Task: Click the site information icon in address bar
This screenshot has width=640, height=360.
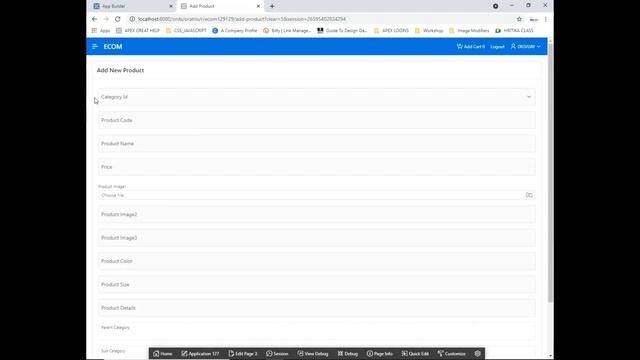Action: click(x=132, y=19)
